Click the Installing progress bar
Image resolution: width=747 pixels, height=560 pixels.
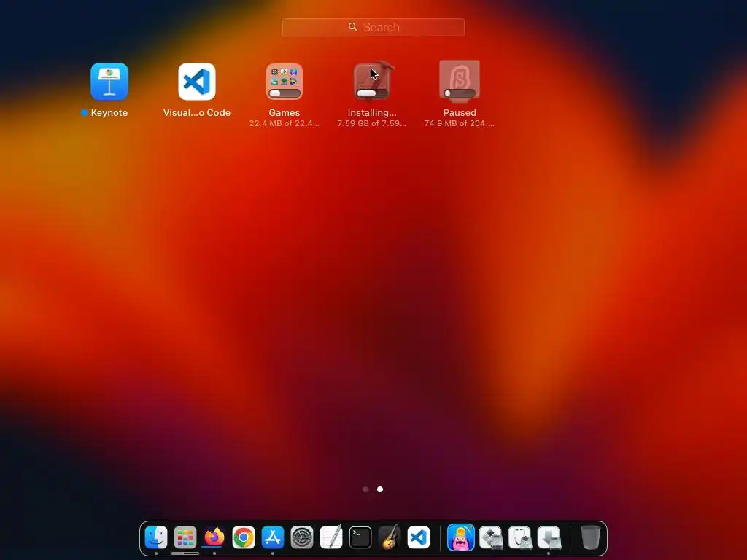pos(372,93)
